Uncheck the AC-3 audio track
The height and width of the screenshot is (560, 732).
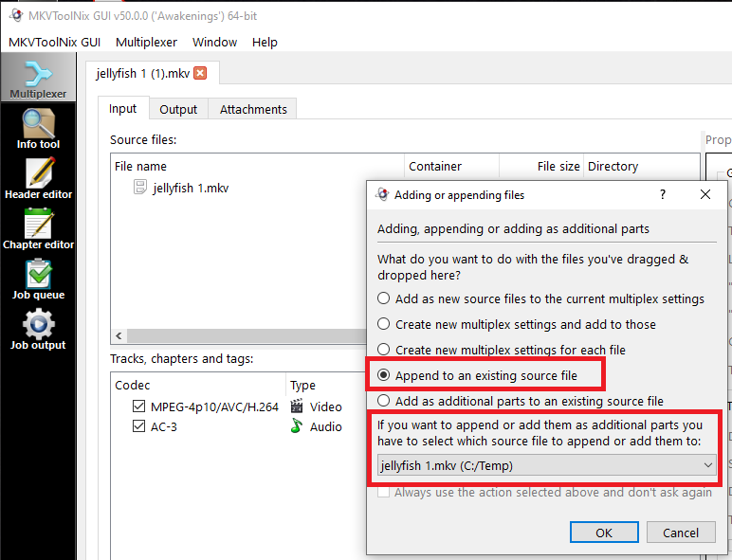138,426
